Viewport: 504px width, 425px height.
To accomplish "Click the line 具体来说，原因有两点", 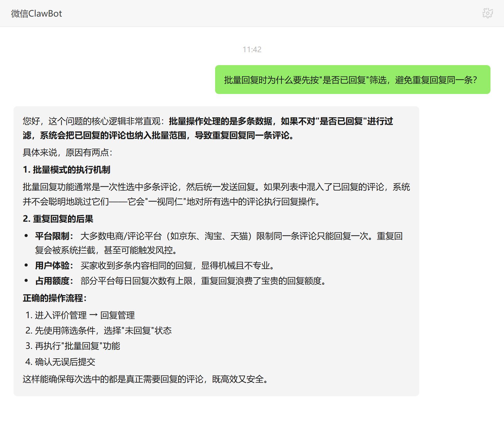I will [x=68, y=152].
